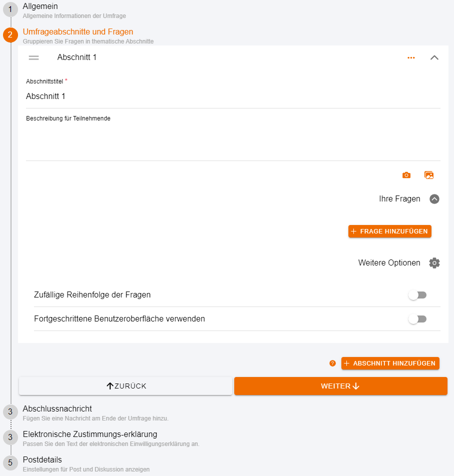Expand the Weitere Optionen label
The width and height of the screenshot is (454, 476).
click(389, 263)
